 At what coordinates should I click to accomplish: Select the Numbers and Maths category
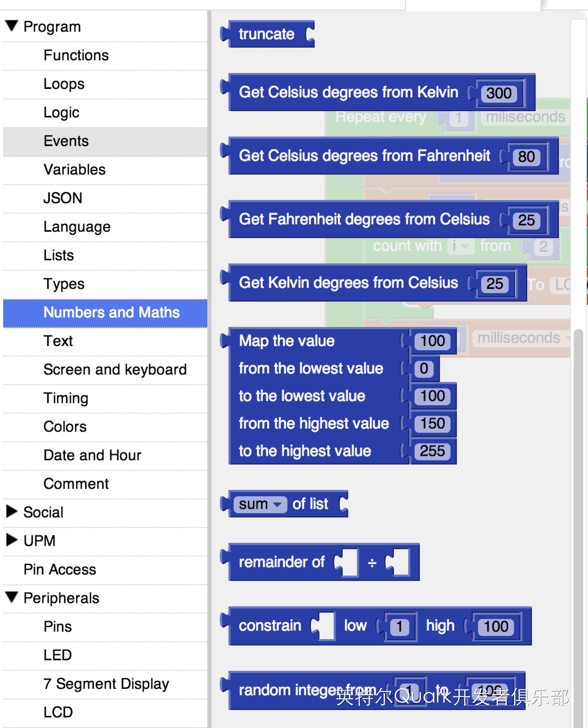pyautogui.click(x=111, y=312)
